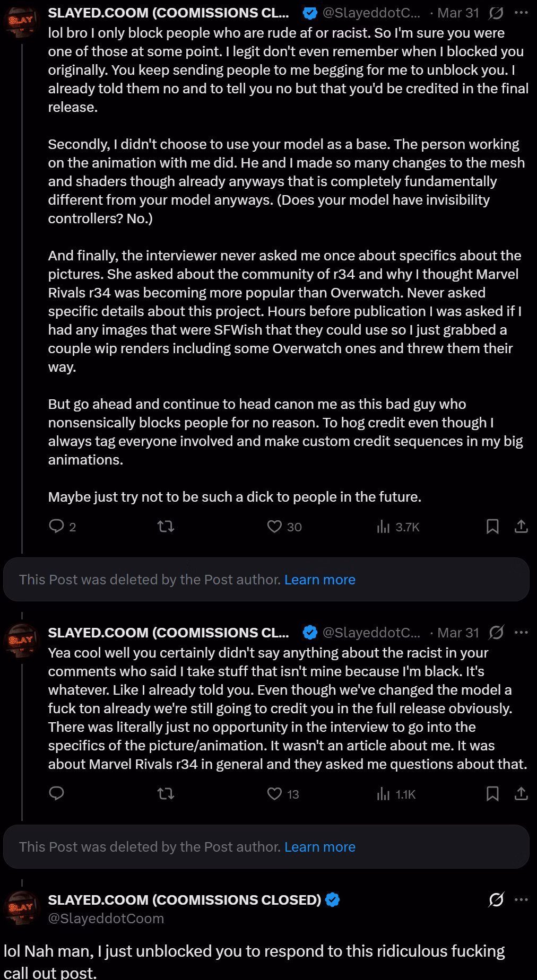Viewport: 537px width, 980px height.
Task: Open the @SlayeddotCoom handle on bottom post
Action: [106, 918]
